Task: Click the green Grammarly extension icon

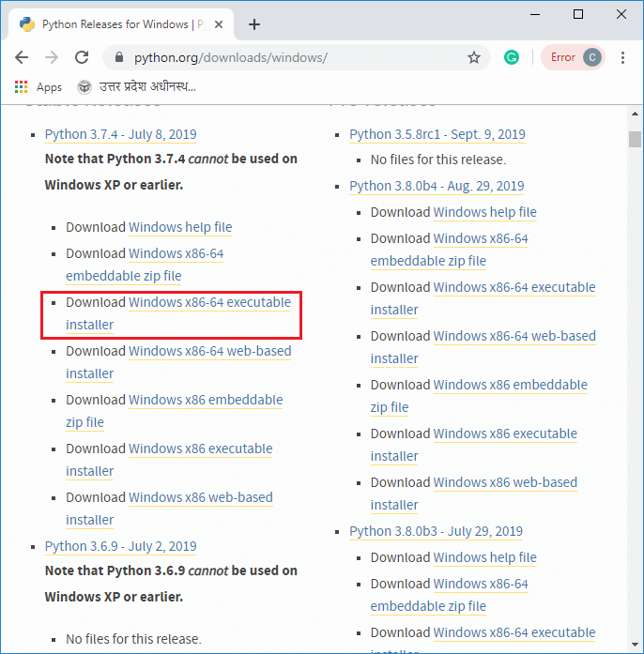Action: coord(512,57)
